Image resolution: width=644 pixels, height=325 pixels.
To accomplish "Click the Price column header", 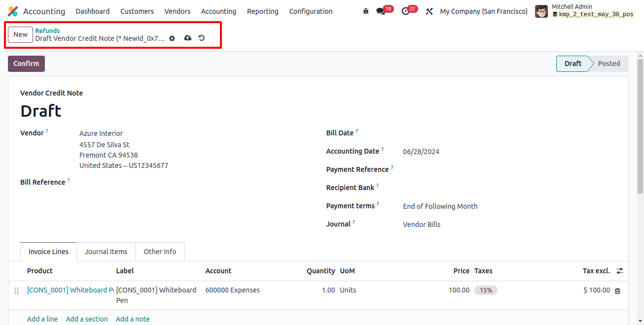I will (x=462, y=271).
